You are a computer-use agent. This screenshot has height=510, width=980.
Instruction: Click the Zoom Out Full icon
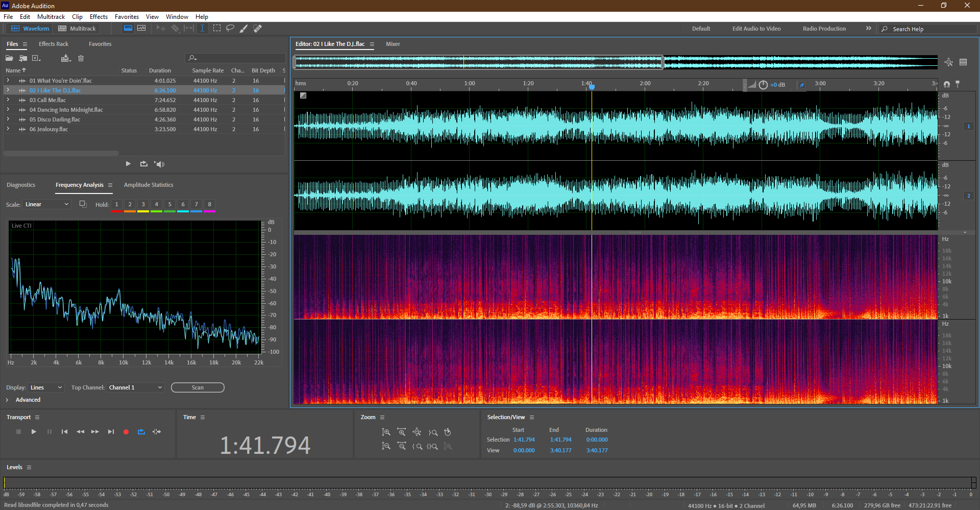(417, 432)
